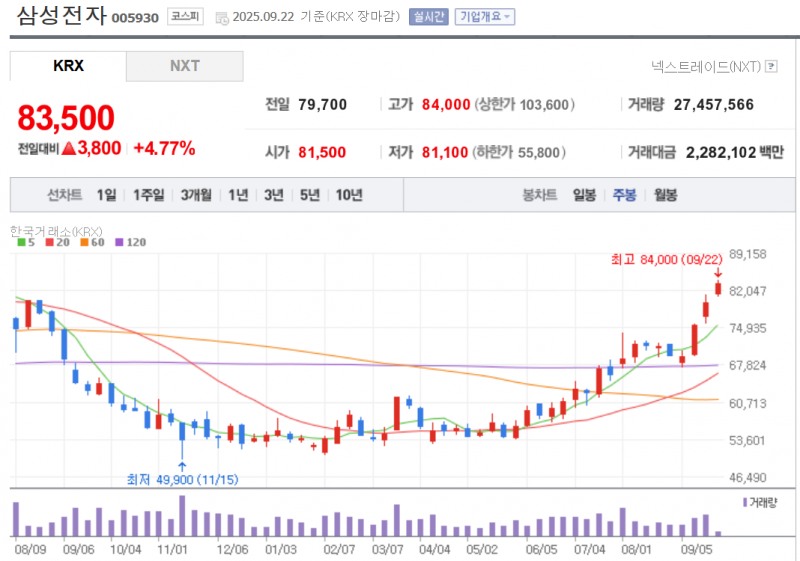
Task: Select the 10년 line chart period
Action: [349, 195]
